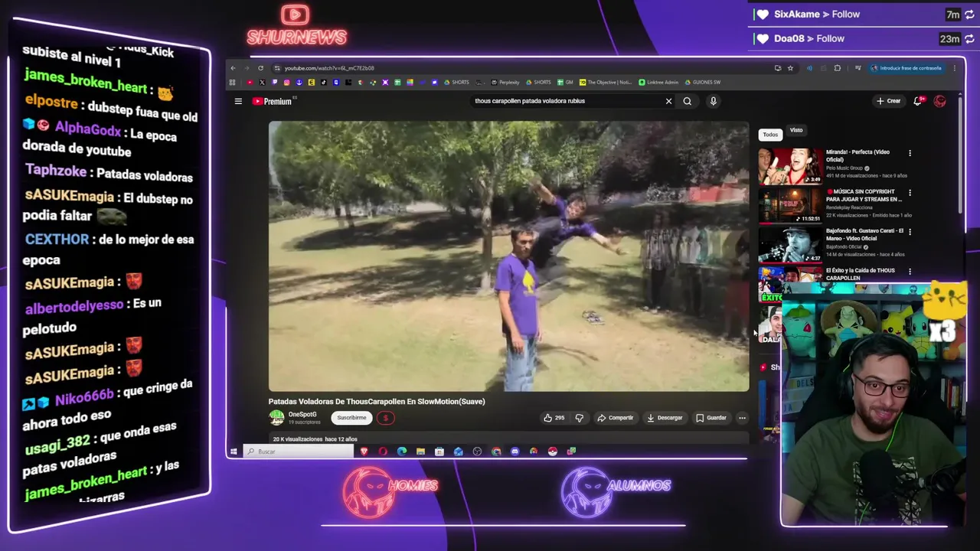
Task: Open browser extensions puzzle icon
Action: click(x=838, y=68)
